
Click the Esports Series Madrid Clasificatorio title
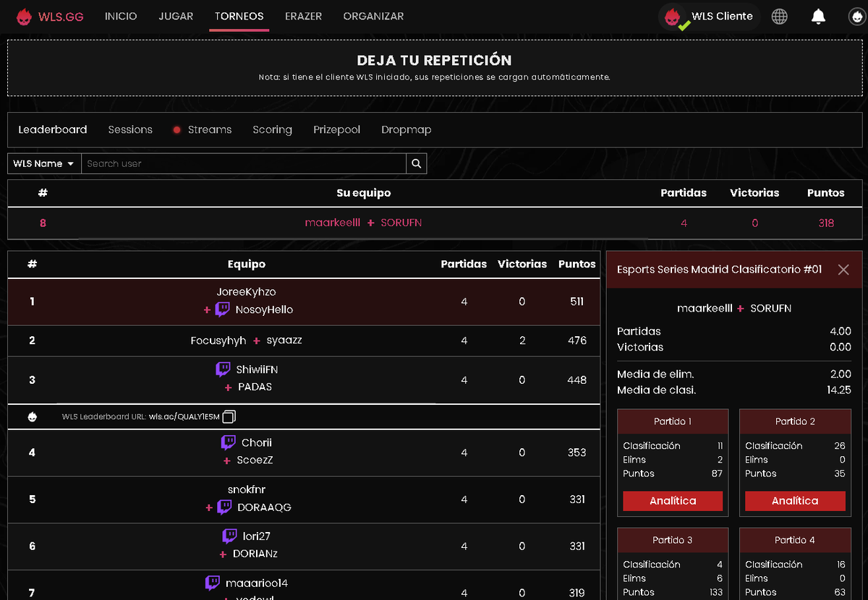719,270
